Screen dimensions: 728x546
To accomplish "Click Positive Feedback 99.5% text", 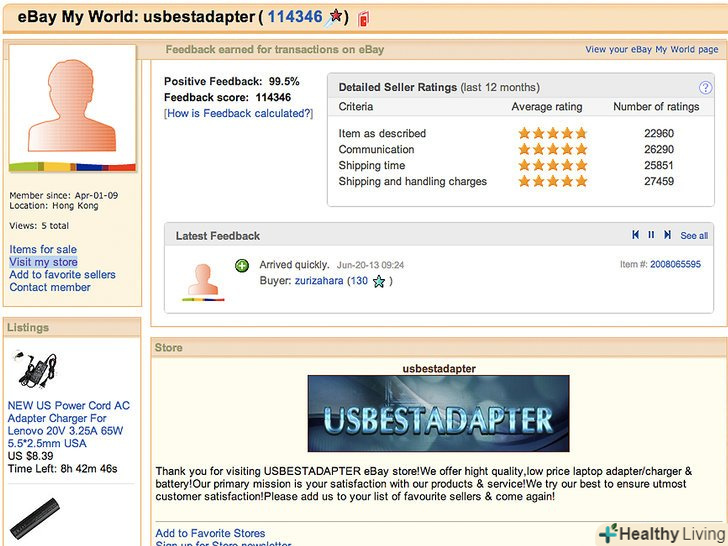I will 231,82.
